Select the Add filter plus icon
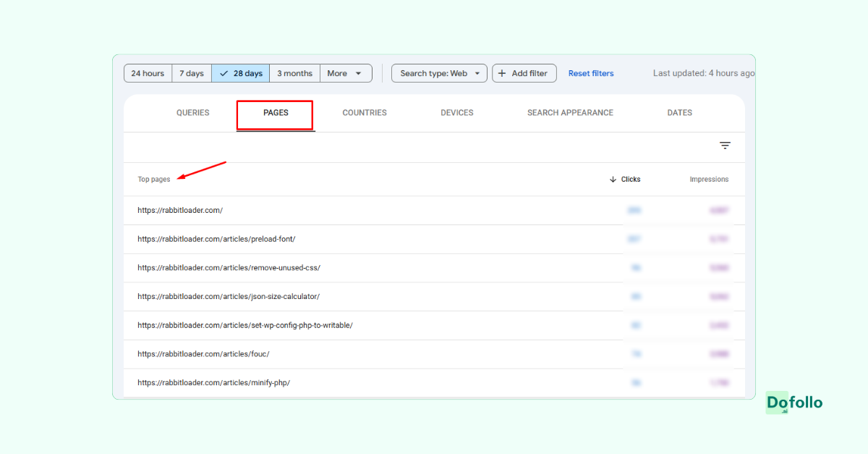Screen dimensions: 868x454 click(502, 72)
